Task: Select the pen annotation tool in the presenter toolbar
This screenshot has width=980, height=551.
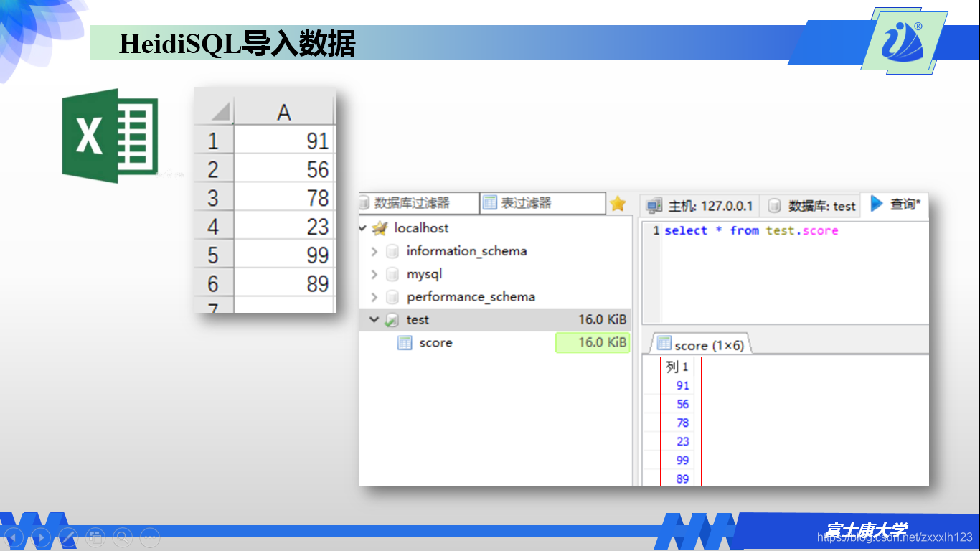Action: tap(67, 537)
